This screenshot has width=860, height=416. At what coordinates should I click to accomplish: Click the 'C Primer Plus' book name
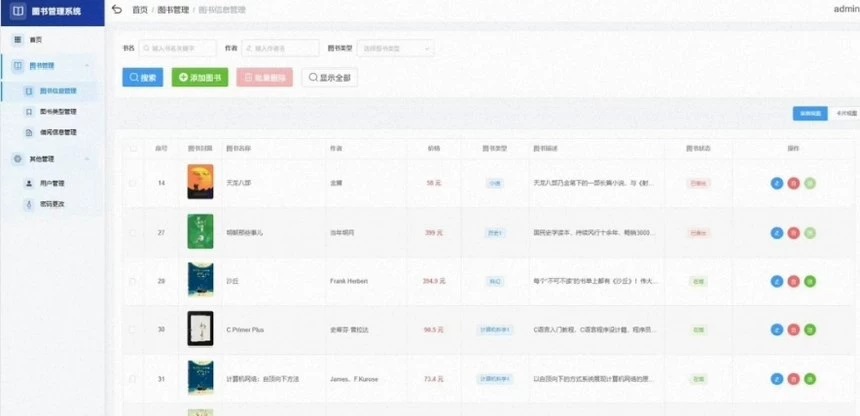(244, 330)
